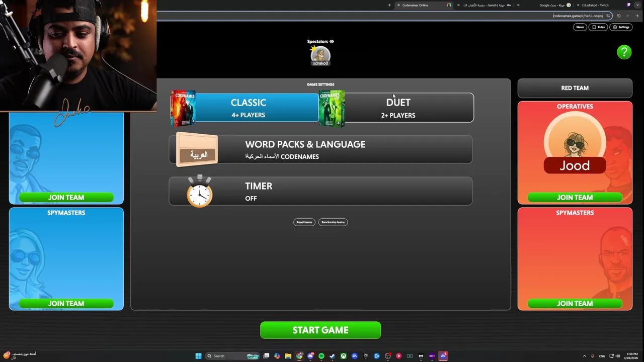Viewport: 644px width, 362px height.
Task: Open Task View on the taskbar
Action: (x=266, y=356)
